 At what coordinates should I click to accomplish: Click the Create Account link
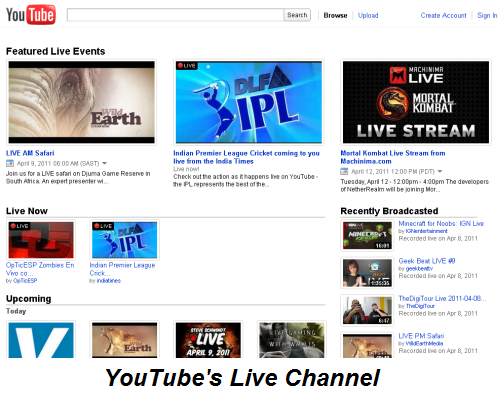443,15
